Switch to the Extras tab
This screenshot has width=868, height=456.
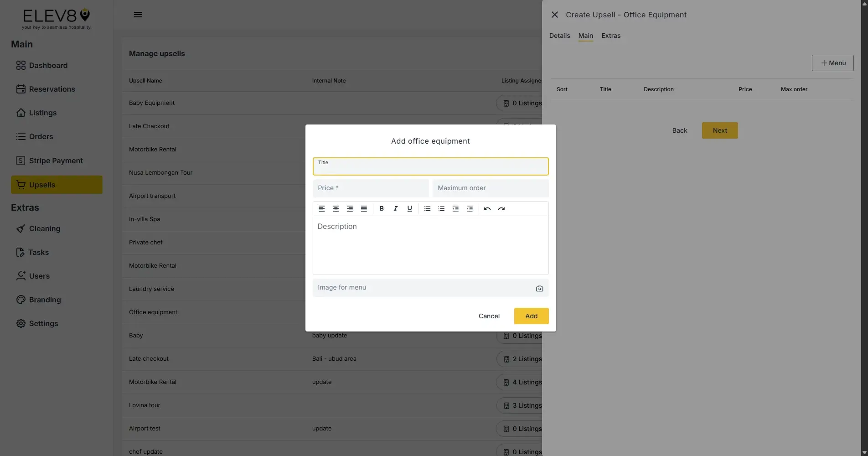click(611, 36)
